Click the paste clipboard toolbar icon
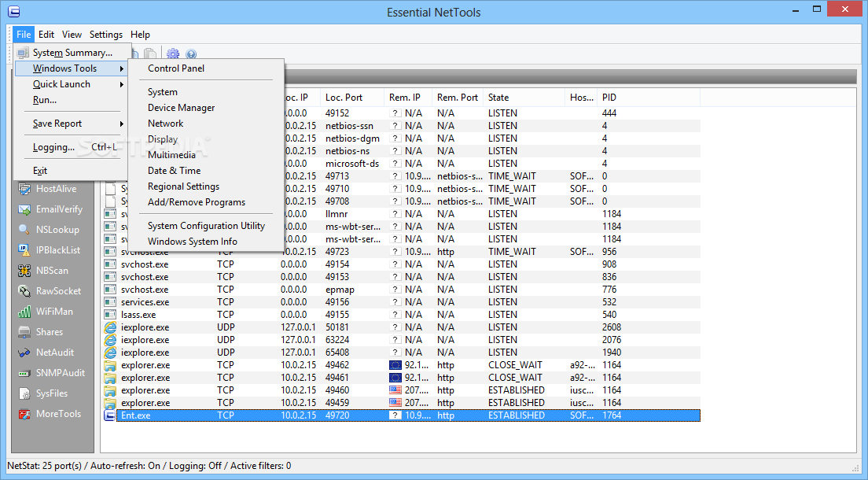This screenshot has width=868, height=480. (150, 54)
